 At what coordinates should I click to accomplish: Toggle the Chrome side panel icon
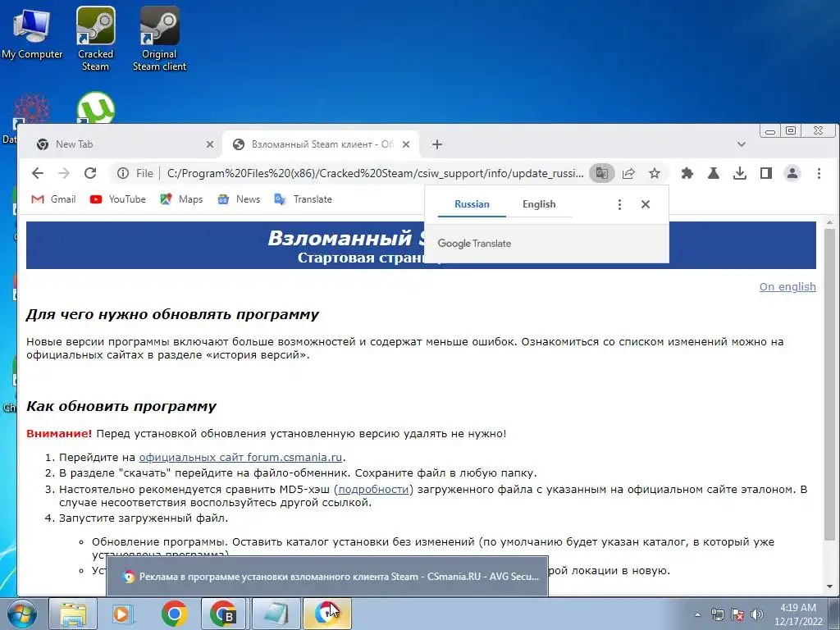765,173
